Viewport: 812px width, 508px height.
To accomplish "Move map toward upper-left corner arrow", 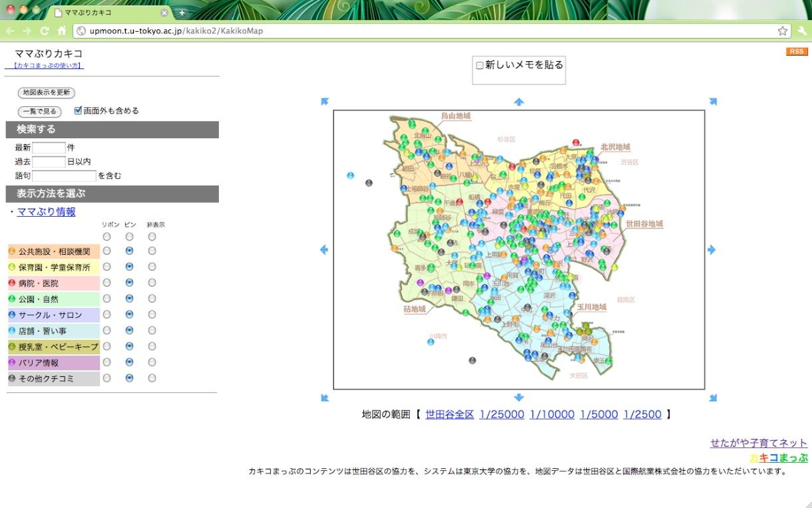I will tap(325, 102).
